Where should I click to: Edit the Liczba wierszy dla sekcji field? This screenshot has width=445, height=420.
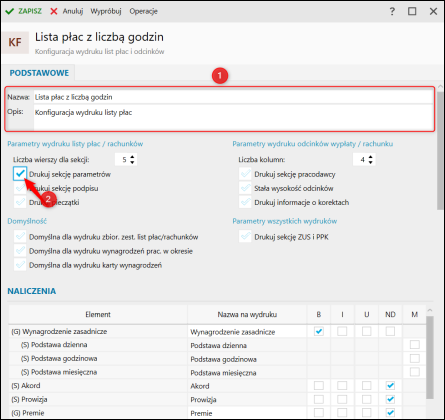122,160
